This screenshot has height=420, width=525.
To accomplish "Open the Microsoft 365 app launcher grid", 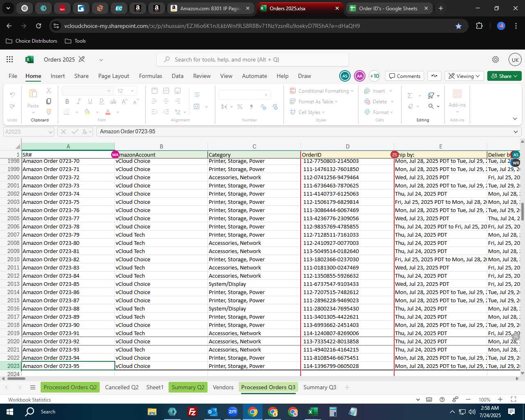I will [x=10, y=59].
